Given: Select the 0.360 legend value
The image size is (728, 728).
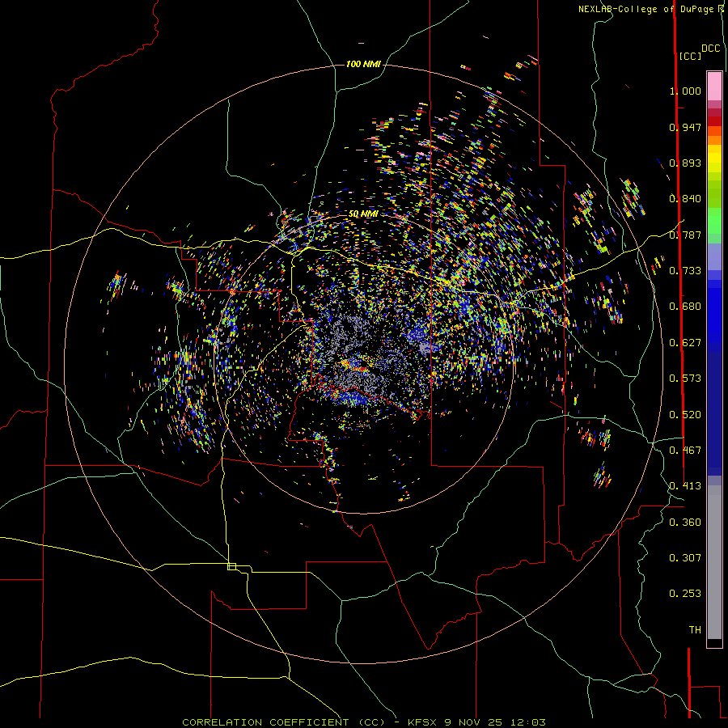Looking at the screenshot, I should 685,523.
